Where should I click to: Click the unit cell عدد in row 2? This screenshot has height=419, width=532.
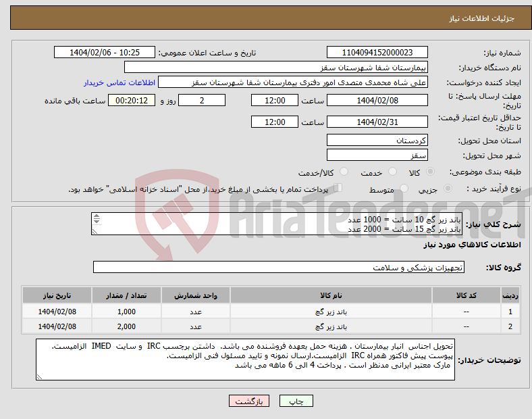pos(196,326)
